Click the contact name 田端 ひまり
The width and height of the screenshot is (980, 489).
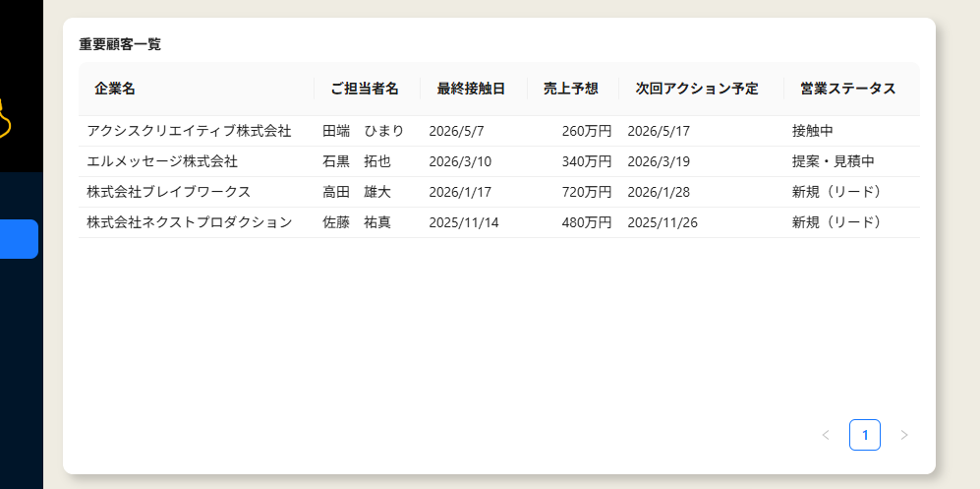click(363, 131)
